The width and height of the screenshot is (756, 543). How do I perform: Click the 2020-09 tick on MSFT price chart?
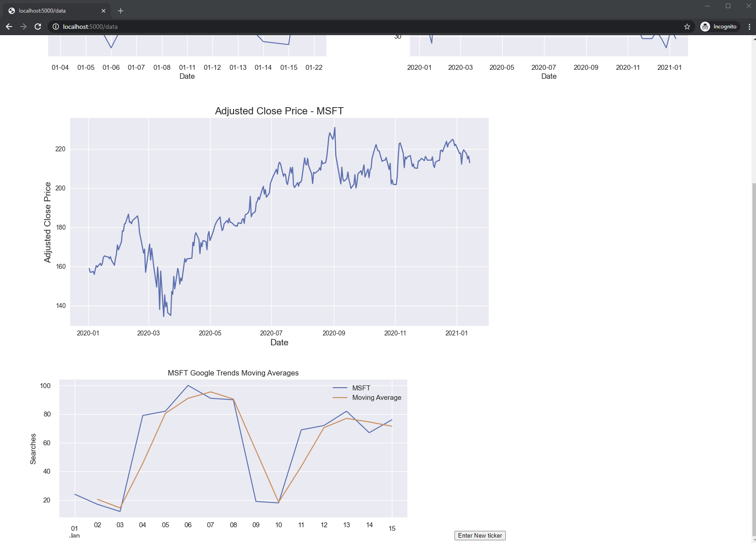click(x=334, y=333)
